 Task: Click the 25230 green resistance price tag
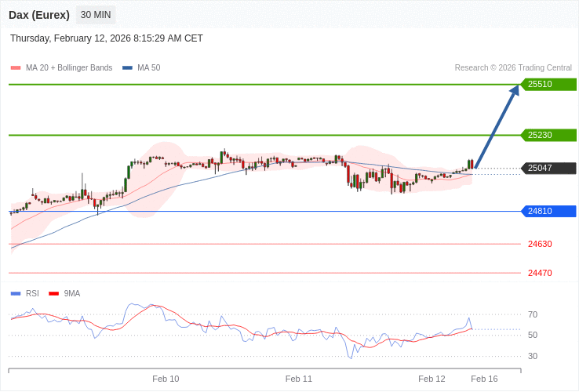pyautogui.click(x=548, y=135)
